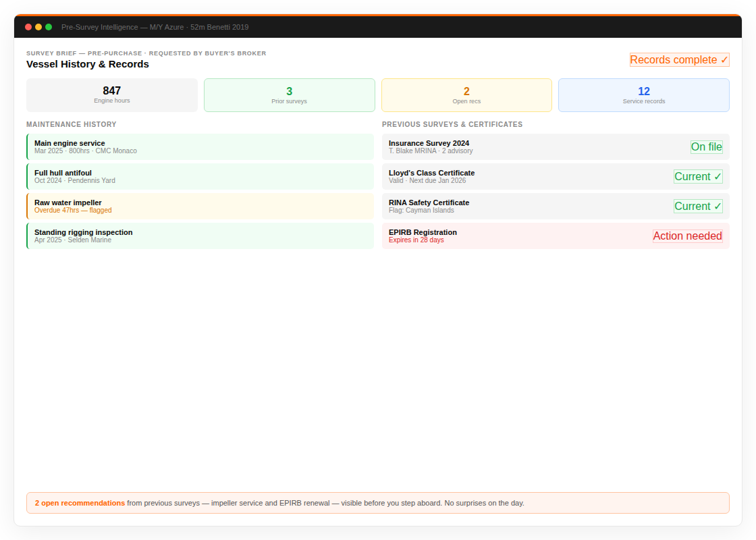This screenshot has height=540, width=756.
Task: Select the 2 Open recs stat card
Action: tap(466, 95)
